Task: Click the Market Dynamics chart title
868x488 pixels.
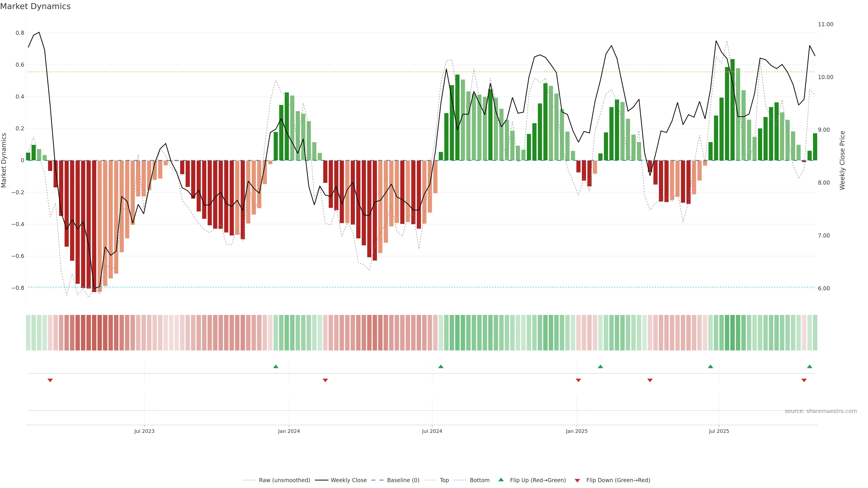Action: pos(35,6)
